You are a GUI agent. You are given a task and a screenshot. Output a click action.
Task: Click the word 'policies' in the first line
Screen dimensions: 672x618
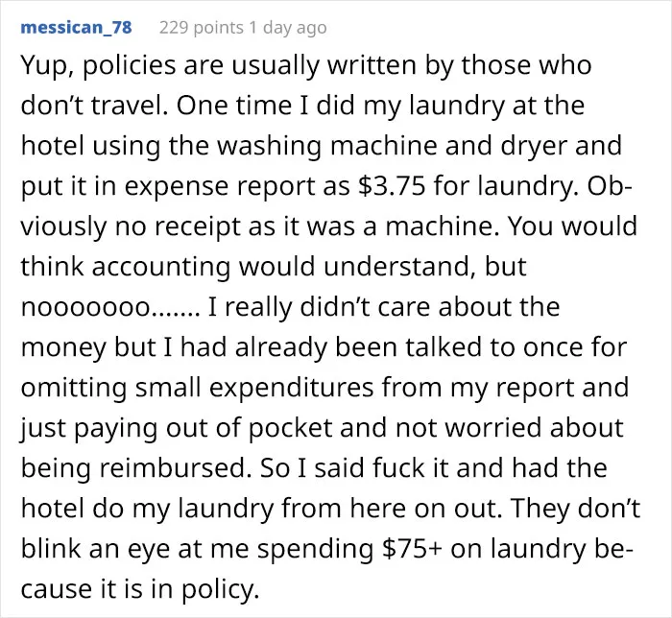click(130, 66)
